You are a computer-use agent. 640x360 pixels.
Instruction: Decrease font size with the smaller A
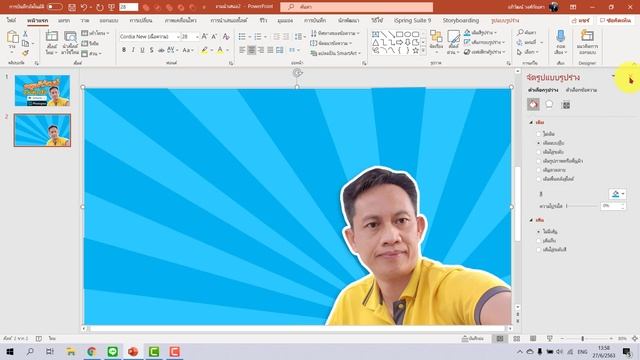pos(214,37)
